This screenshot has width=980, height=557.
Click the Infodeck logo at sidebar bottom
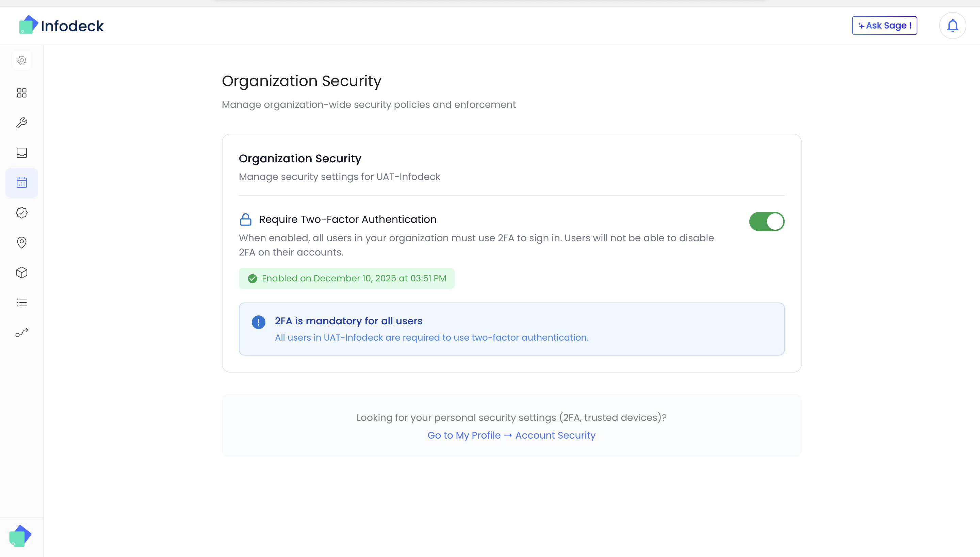21,535
